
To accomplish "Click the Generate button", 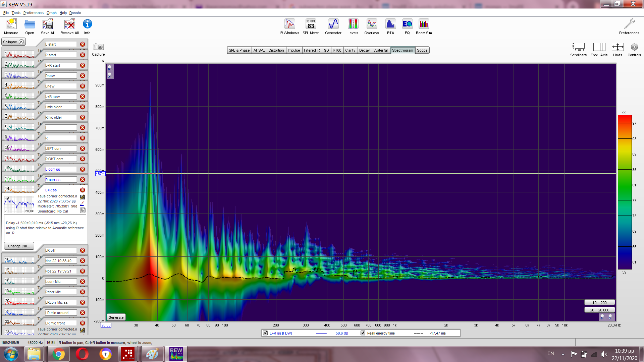I will [116, 317].
